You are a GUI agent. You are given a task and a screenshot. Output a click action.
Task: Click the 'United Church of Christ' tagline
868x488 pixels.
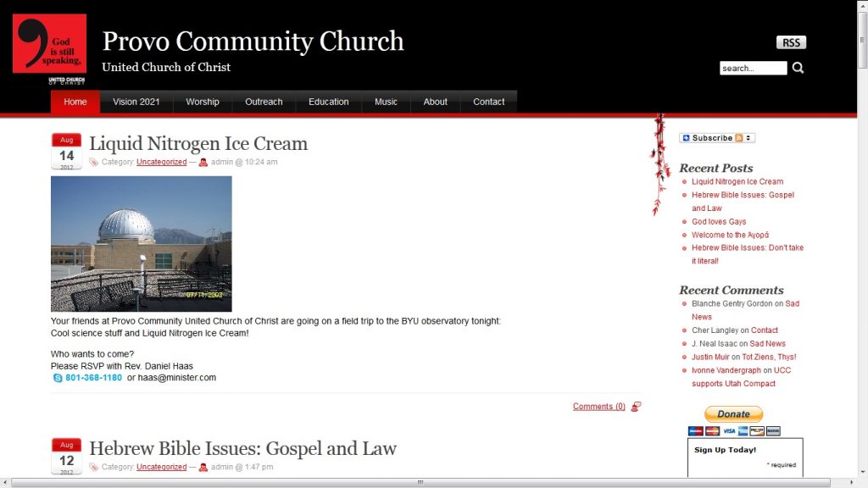(x=166, y=67)
